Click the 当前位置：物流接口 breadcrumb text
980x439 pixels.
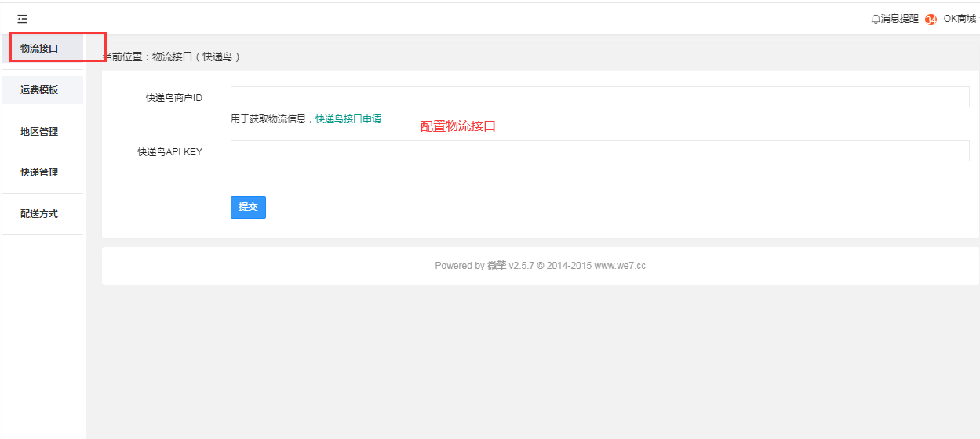(x=172, y=57)
